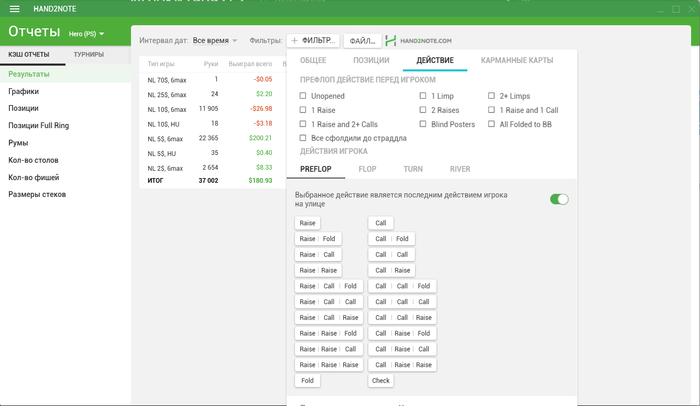Click the Raise | Fold action button
The width and height of the screenshot is (700, 406).
pos(318,239)
